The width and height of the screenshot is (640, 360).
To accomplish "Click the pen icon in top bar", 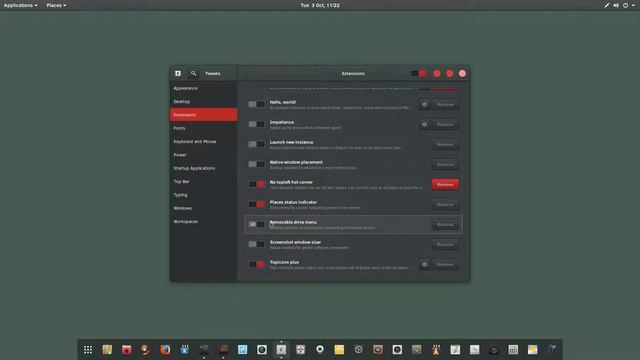I will (x=607, y=5).
